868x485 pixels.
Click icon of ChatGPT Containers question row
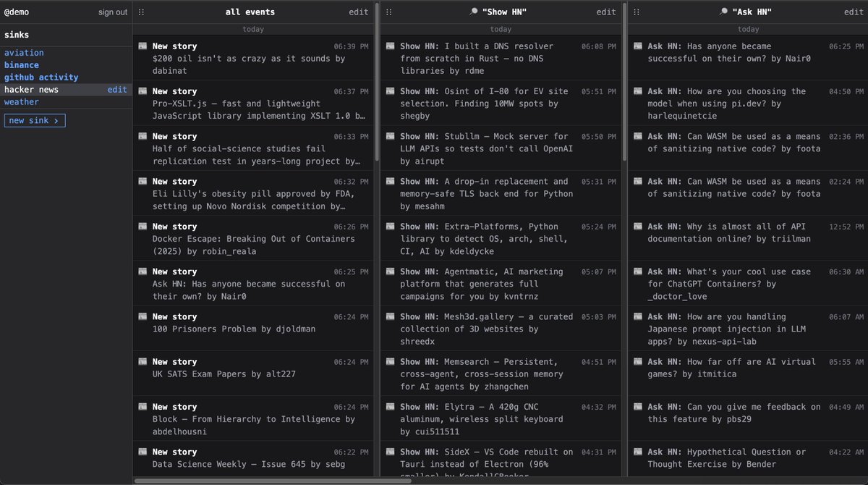click(x=638, y=271)
